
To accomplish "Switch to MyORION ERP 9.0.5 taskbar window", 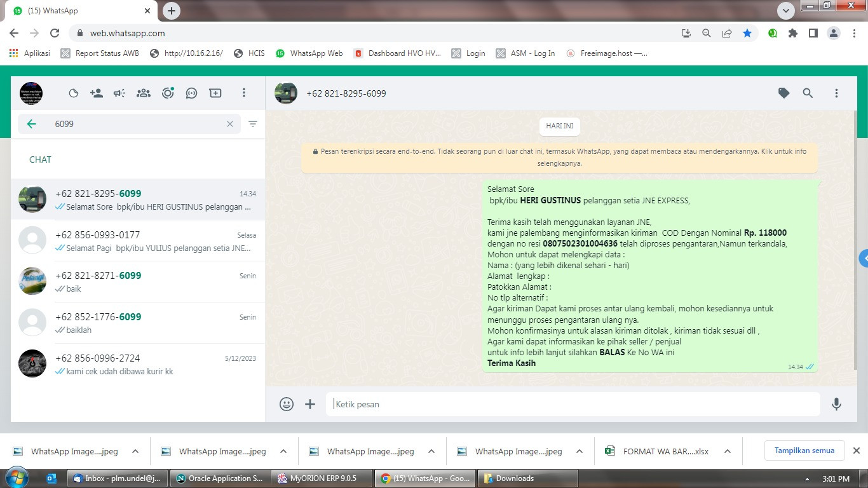I will [323, 478].
